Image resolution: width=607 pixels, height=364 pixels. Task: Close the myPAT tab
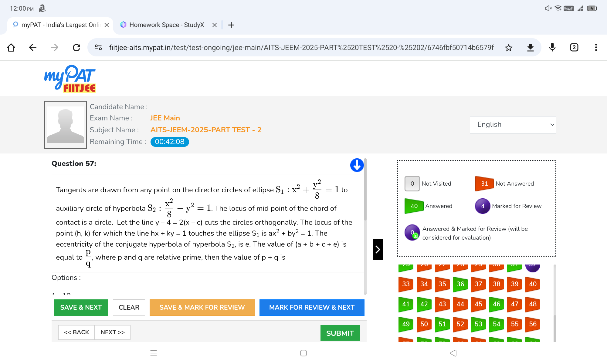107,25
